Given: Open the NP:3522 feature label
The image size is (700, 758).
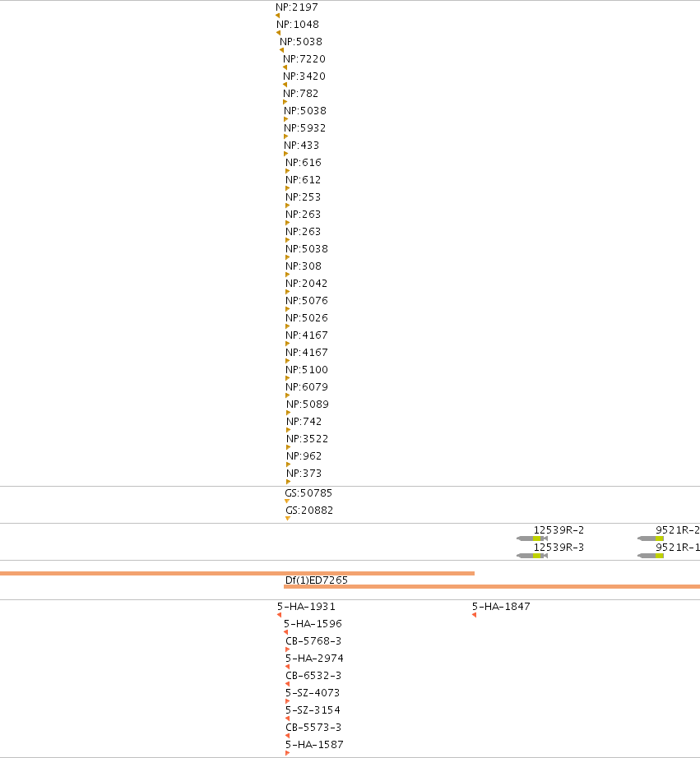Looking at the screenshot, I should [307, 439].
